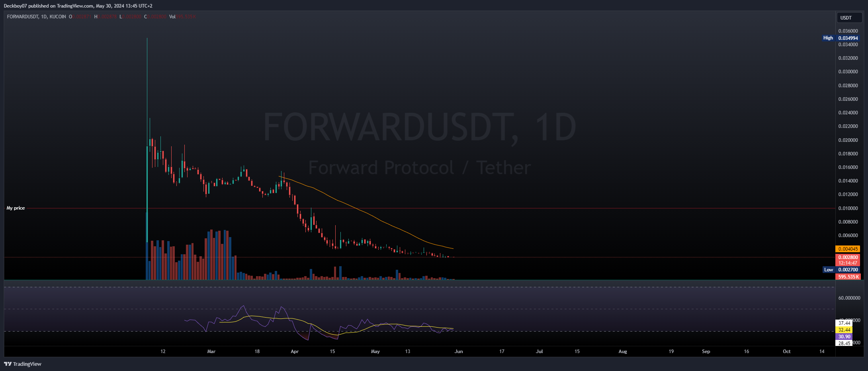Click the 0.010000 price axis tick
This screenshot has width=868, height=371.
[x=848, y=208]
